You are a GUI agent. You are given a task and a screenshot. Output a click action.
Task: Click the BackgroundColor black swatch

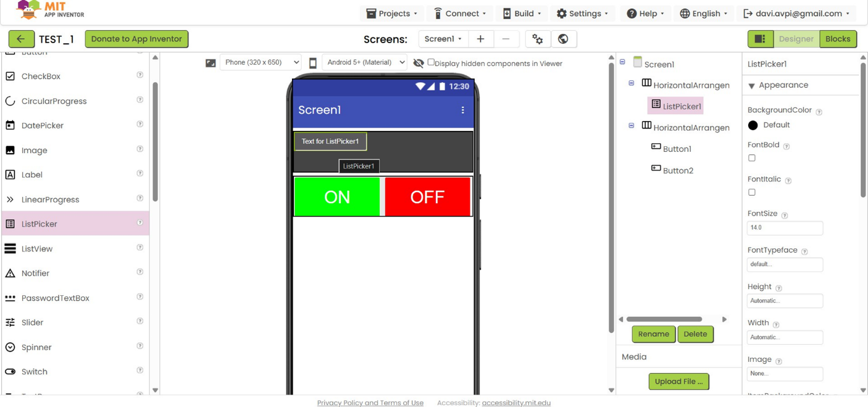pos(753,125)
